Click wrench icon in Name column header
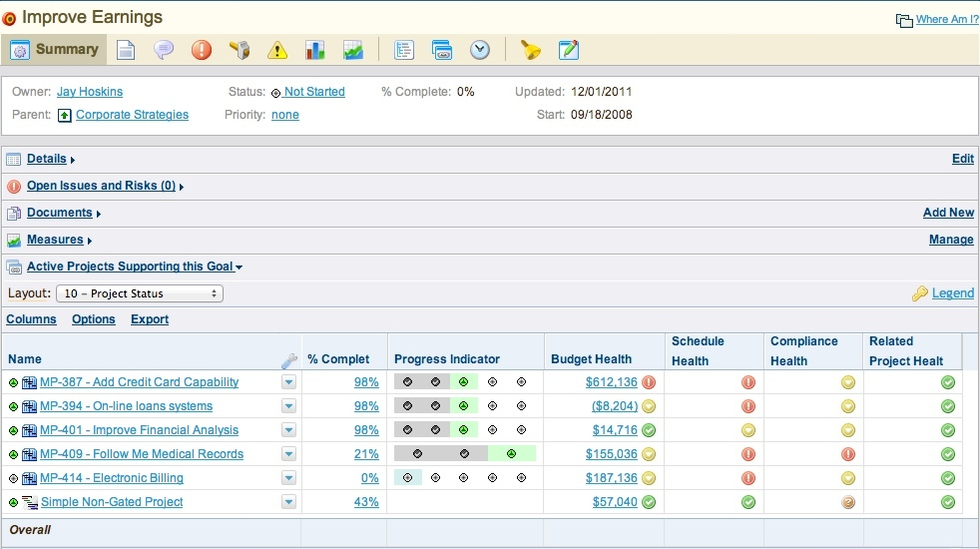 288,360
